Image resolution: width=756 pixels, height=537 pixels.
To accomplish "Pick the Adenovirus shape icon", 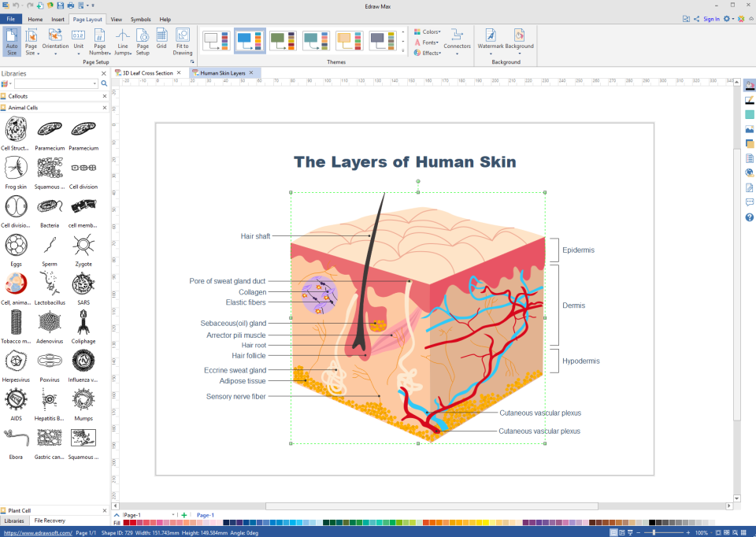I will coord(50,324).
